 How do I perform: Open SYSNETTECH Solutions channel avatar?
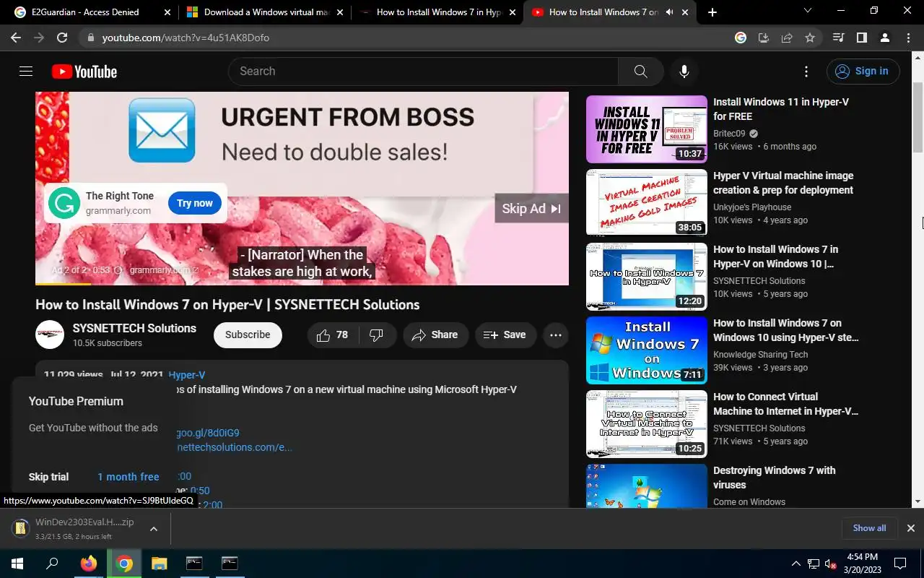click(50, 335)
